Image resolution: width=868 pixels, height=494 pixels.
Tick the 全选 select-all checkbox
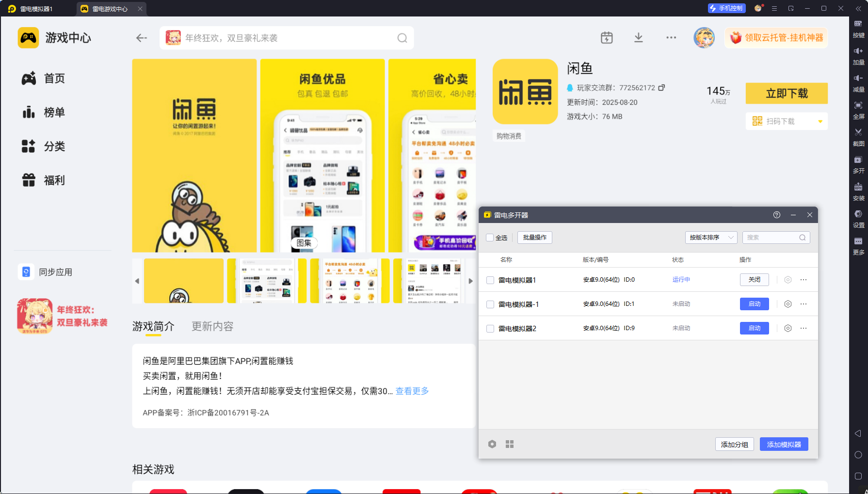(x=490, y=238)
